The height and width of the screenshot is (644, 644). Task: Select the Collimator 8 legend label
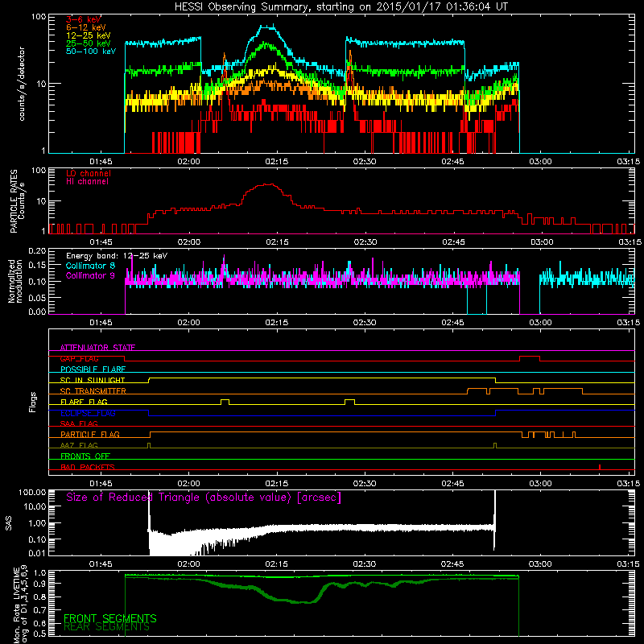click(90, 266)
